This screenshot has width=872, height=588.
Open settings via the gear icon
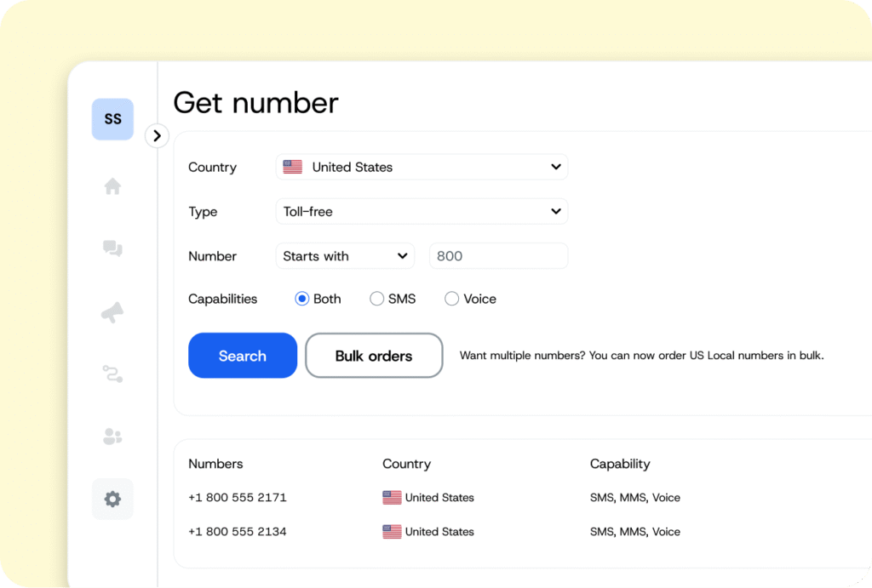tap(112, 499)
